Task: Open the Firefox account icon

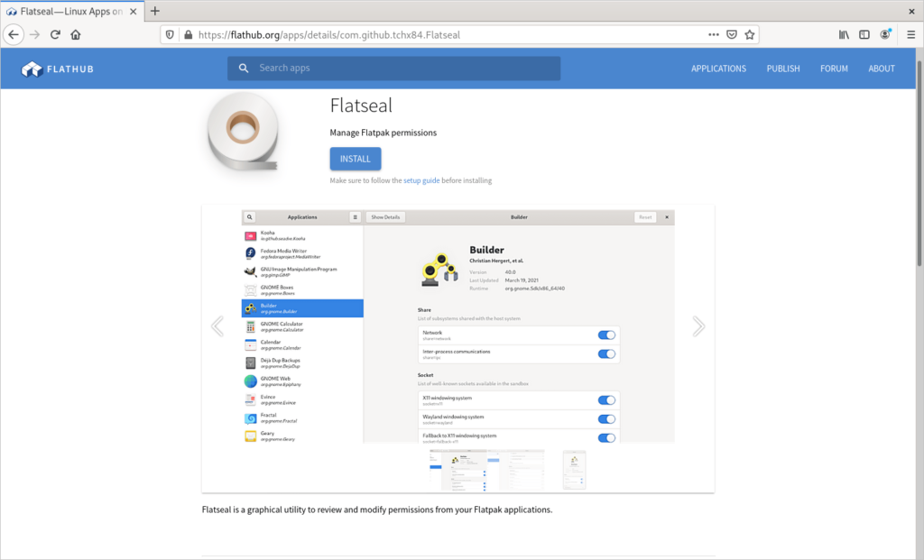Action: [885, 35]
